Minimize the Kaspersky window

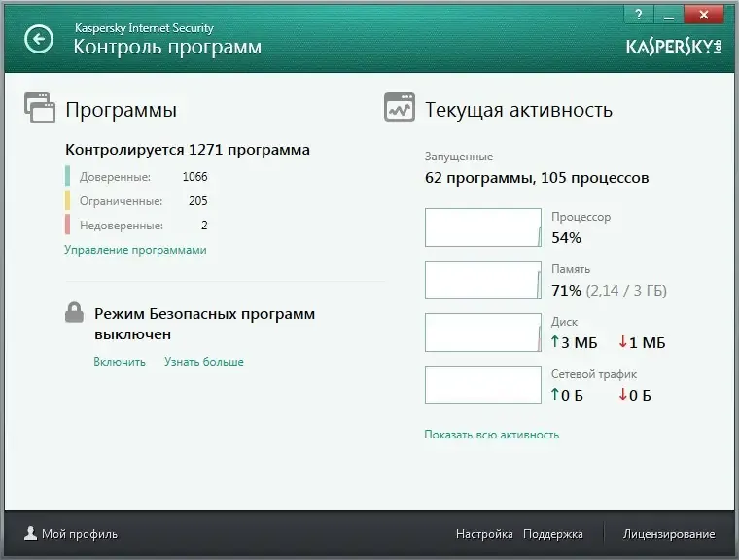click(x=668, y=15)
